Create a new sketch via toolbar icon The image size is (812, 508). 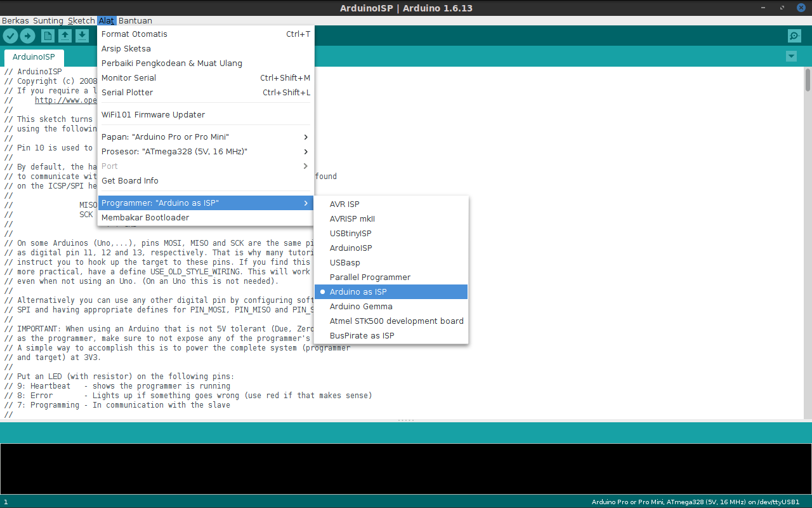pos(48,36)
